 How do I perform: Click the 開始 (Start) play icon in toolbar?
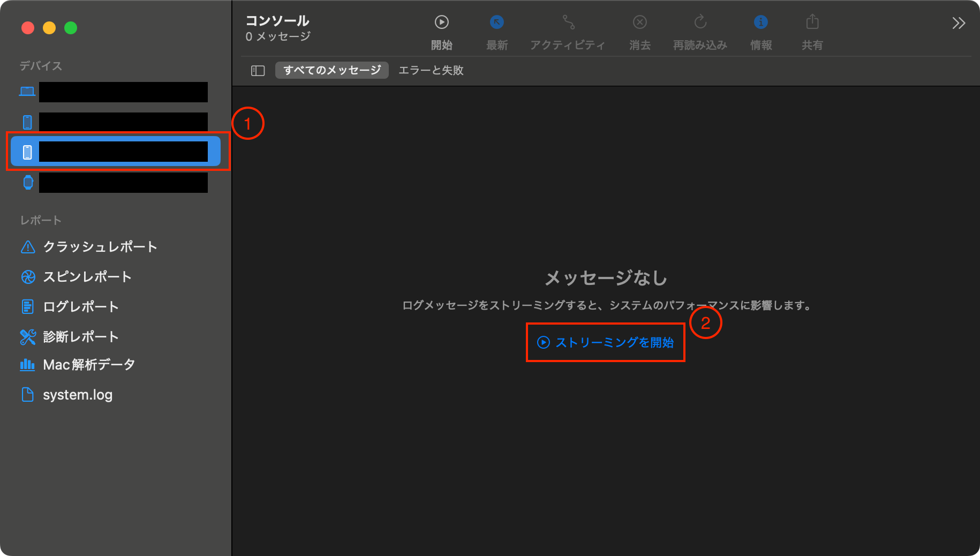(x=441, y=22)
